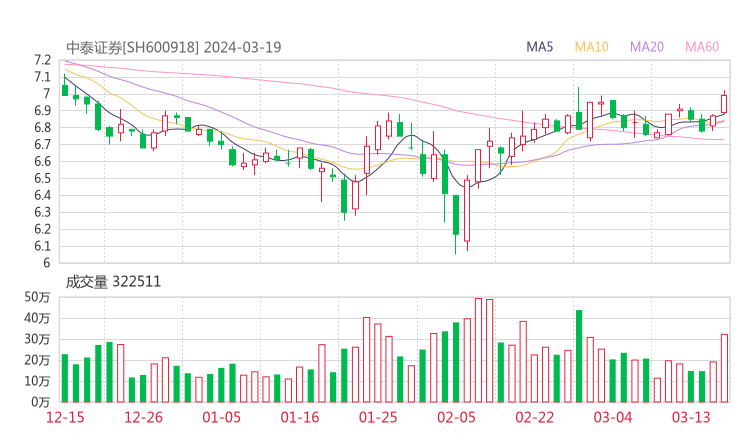Click the tall green volume bar near 03-04

579,356
